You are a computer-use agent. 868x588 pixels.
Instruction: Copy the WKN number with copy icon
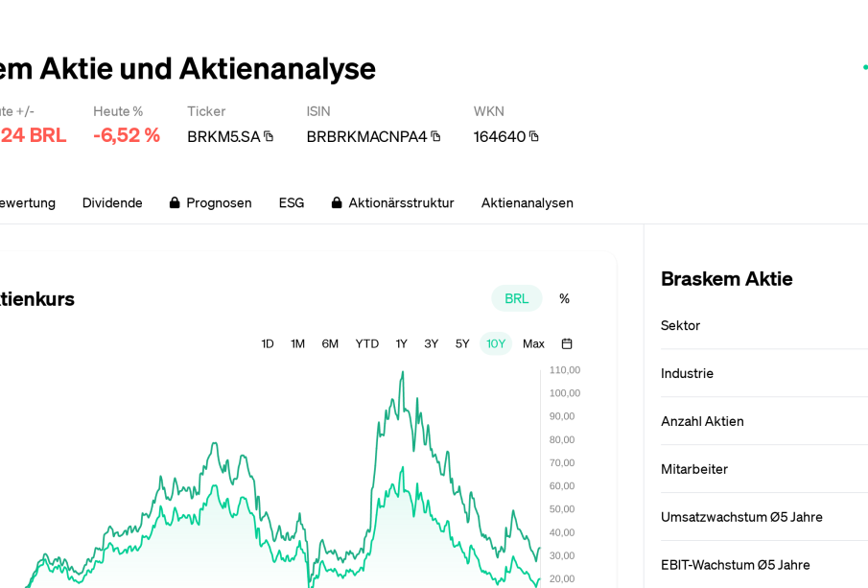(x=534, y=136)
